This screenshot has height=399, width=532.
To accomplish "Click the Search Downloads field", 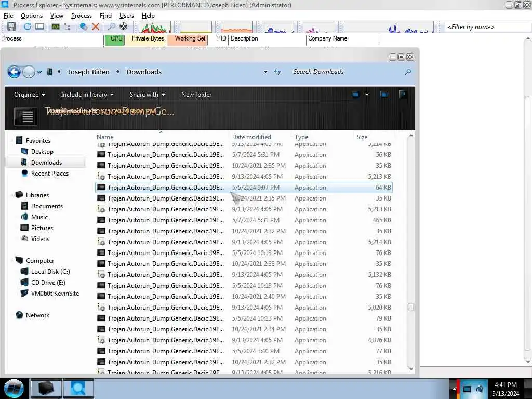I will [x=346, y=72].
